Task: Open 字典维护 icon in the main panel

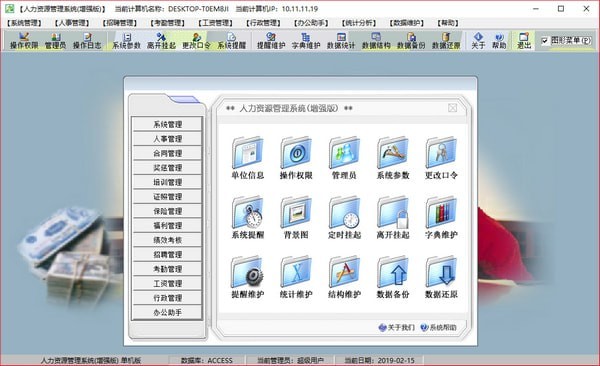Action: coord(441,217)
